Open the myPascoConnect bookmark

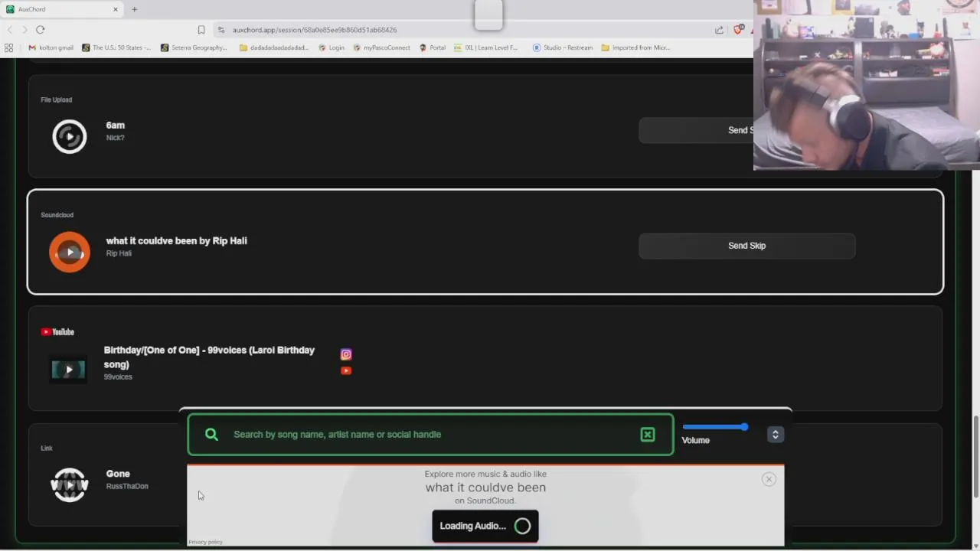381,47
